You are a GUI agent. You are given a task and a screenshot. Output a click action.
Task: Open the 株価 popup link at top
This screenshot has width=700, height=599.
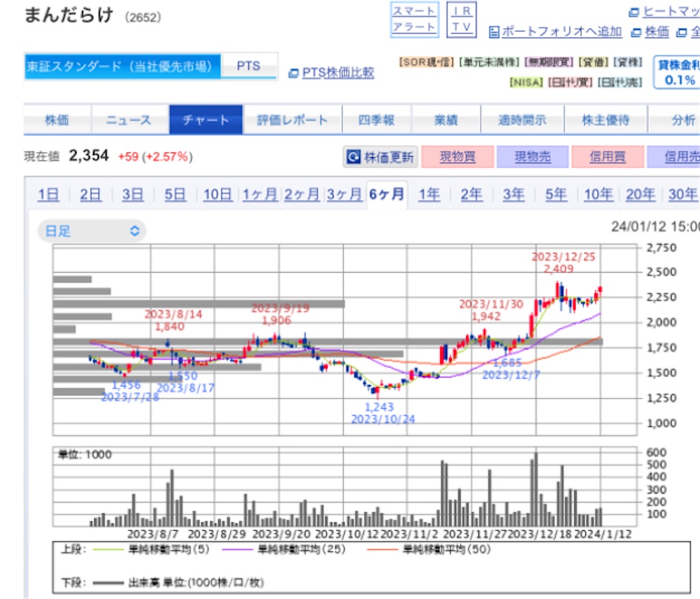tap(657, 31)
